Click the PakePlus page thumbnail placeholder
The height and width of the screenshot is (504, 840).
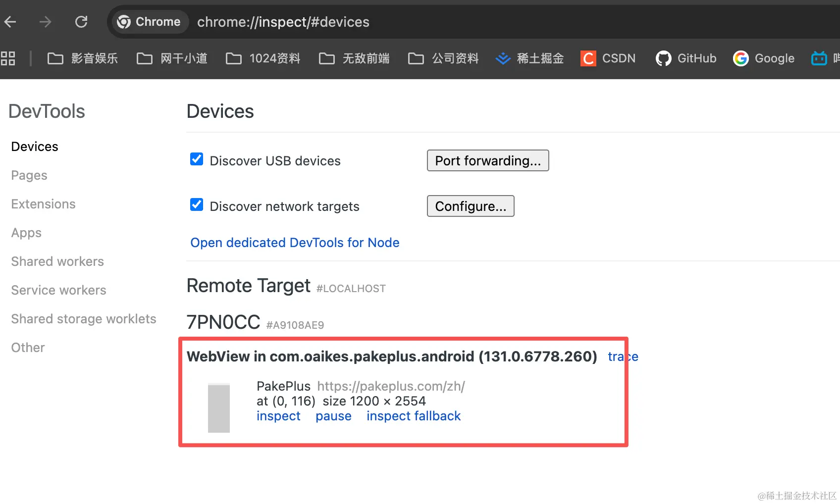click(x=219, y=408)
